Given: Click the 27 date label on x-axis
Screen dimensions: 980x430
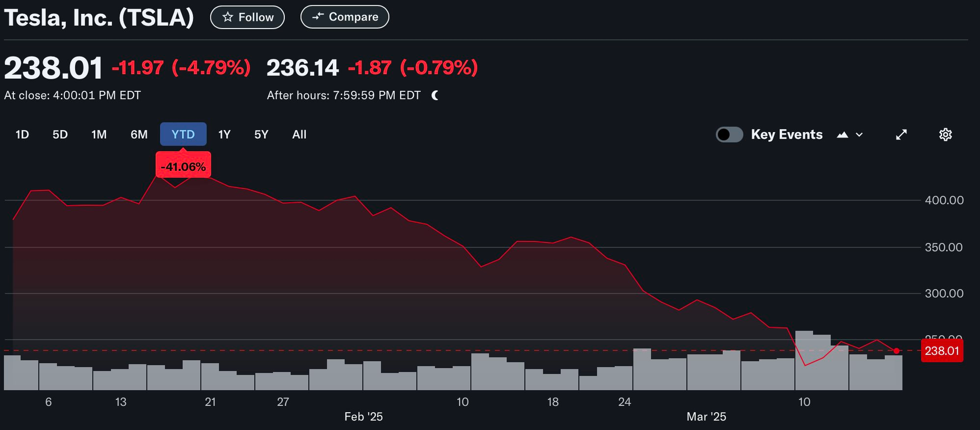Looking at the screenshot, I should pos(283,402).
